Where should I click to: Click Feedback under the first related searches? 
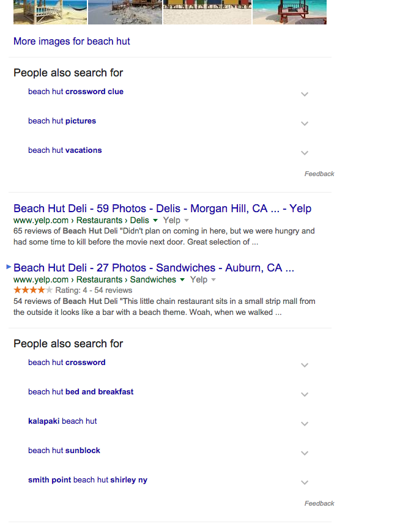(319, 174)
